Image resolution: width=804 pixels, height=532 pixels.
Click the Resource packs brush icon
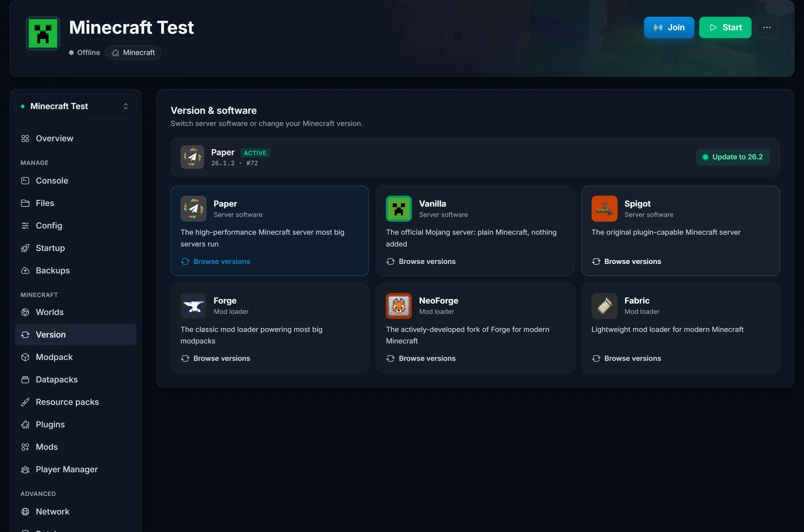coord(25,402)
